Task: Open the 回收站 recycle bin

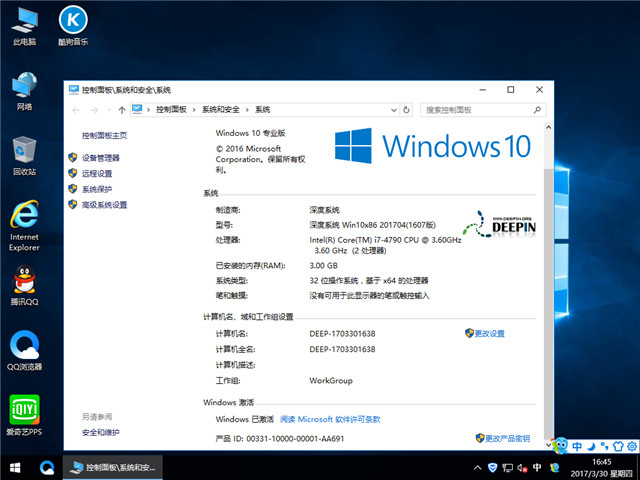Action: [x=24, y=156]
